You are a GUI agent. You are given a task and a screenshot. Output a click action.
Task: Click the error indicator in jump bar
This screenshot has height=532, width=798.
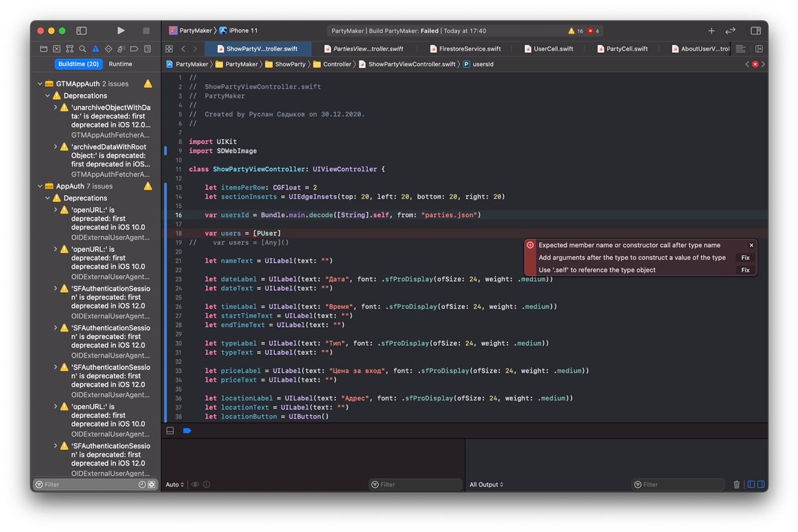coord(755,64)
